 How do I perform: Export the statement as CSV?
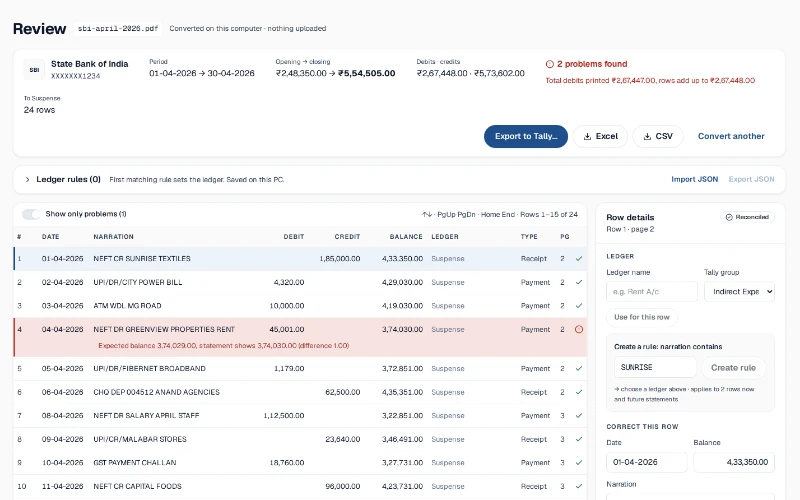click(658, 137)
